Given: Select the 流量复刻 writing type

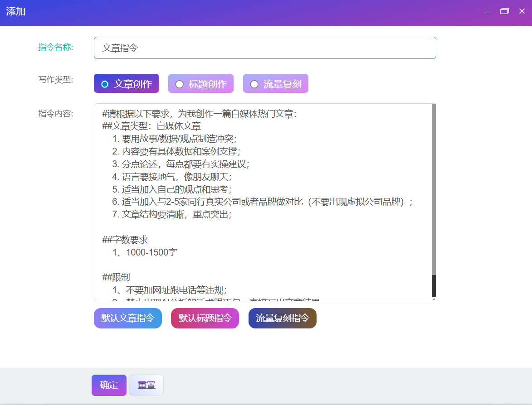Looking at the screenshot, I should pyautogui.click(x=275, y=83).
